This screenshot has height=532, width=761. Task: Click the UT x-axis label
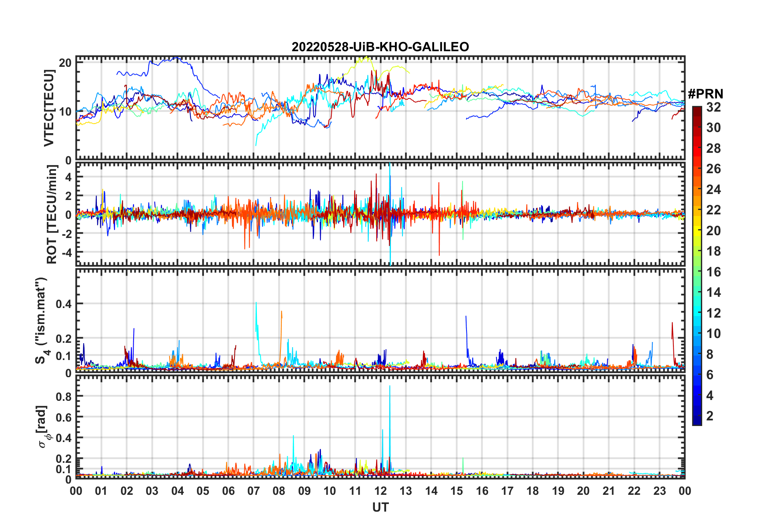(x=380, y=508)
